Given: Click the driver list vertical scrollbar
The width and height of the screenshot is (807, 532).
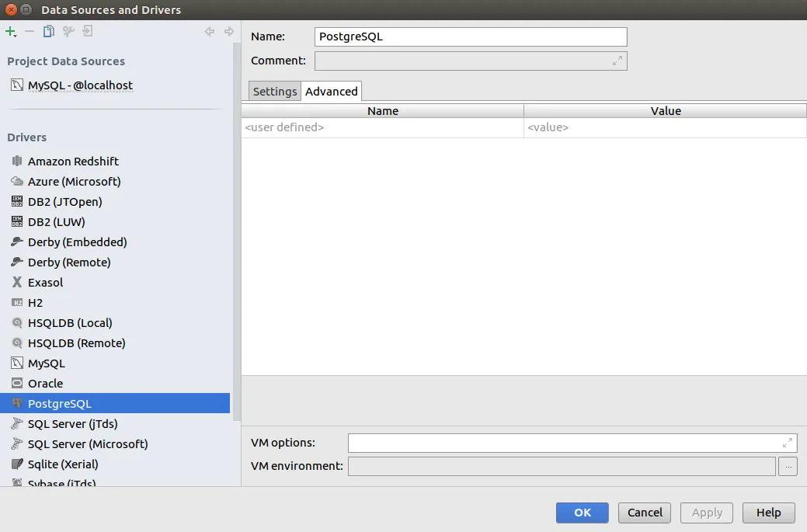Looking at the screenshot, I should tap(237, 231).
